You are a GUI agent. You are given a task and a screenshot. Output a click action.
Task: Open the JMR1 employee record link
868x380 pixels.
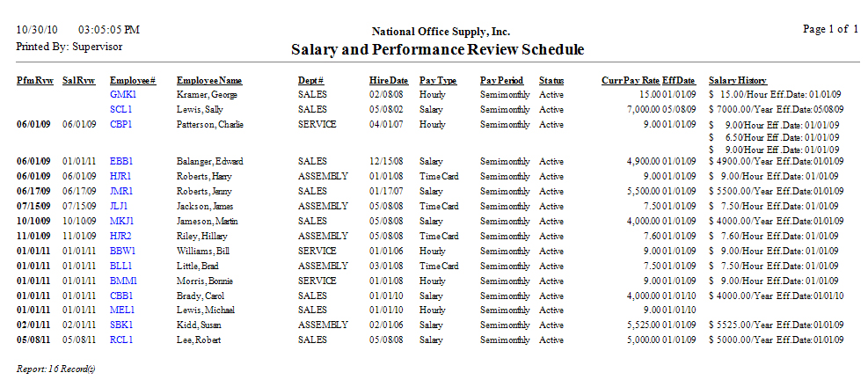[121, 191]
